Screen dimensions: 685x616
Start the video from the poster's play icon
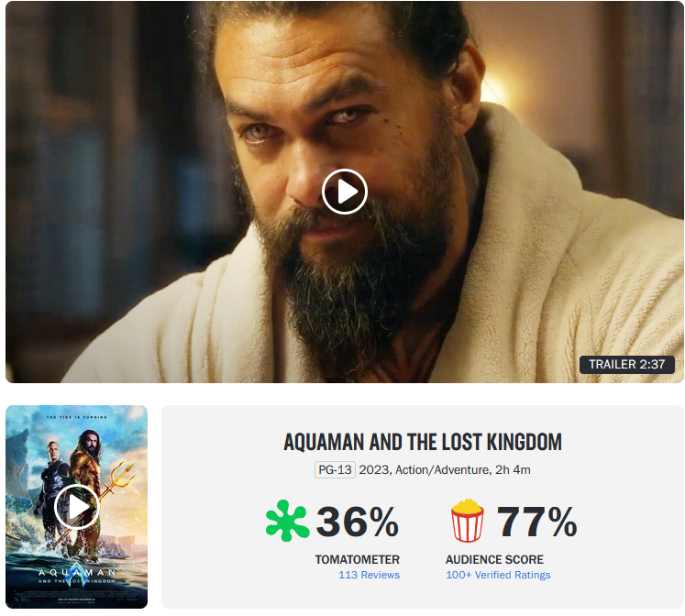tap(77, 507)
